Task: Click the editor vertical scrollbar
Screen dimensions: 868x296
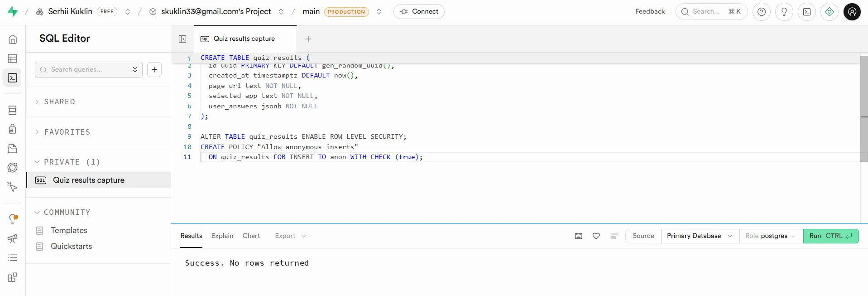Action: point(864,109)
